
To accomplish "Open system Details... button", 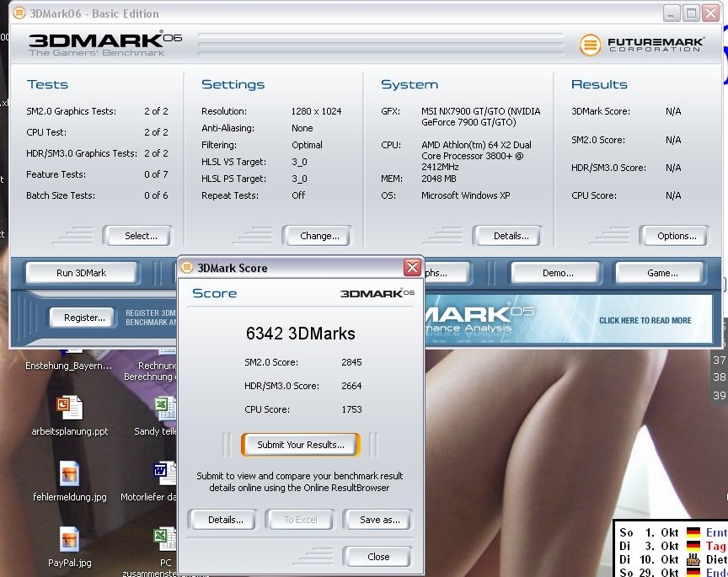I will pos(507,235).
